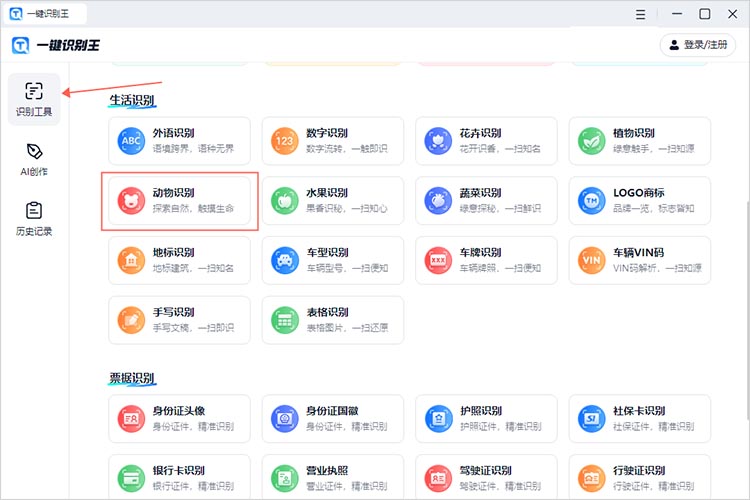
Task: Click the 生活识别 section heading
Action: [132, 100]
